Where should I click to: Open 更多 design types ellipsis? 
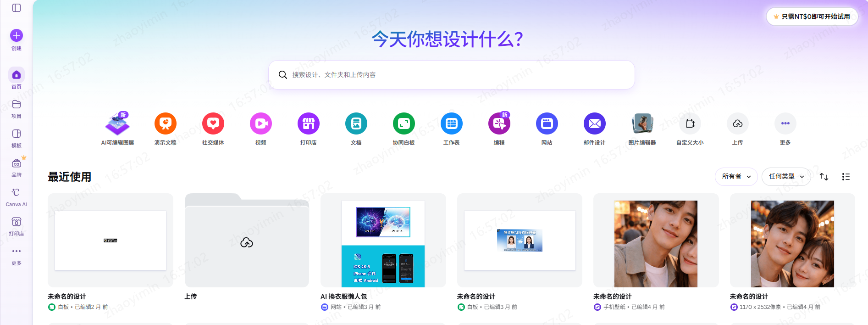785,123
